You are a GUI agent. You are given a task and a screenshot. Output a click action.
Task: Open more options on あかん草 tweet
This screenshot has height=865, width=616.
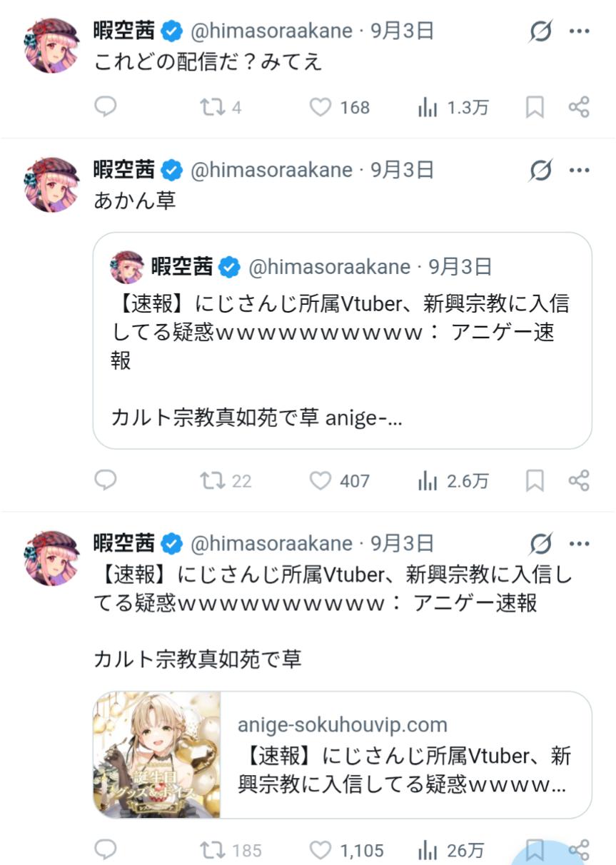tap(579, 170)
